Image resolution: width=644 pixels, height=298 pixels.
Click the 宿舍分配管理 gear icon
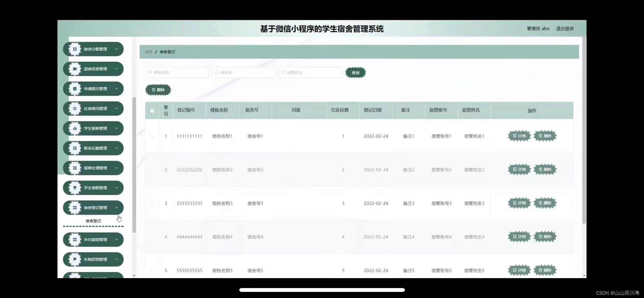(75, 49)
